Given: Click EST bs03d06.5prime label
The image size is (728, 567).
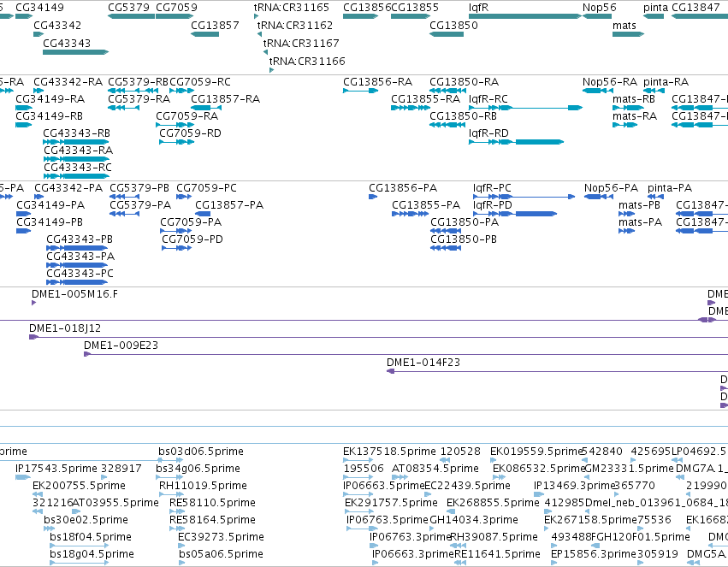Looking at the screenshot, I should [201, 452].
